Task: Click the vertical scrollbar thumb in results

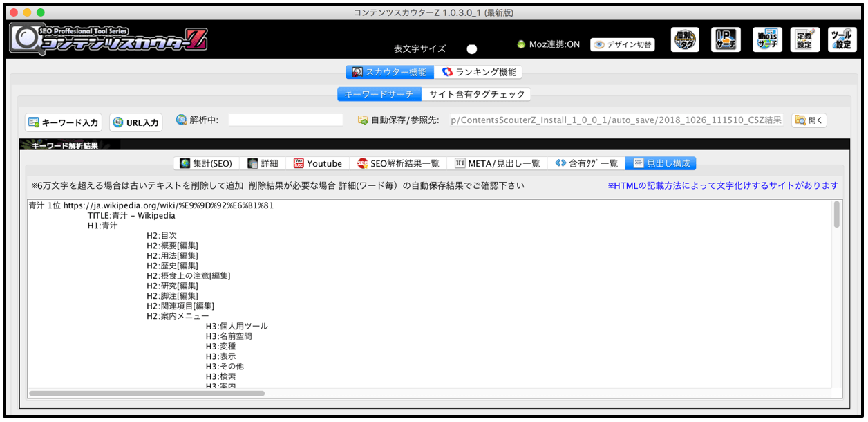Action: (837, 214)
